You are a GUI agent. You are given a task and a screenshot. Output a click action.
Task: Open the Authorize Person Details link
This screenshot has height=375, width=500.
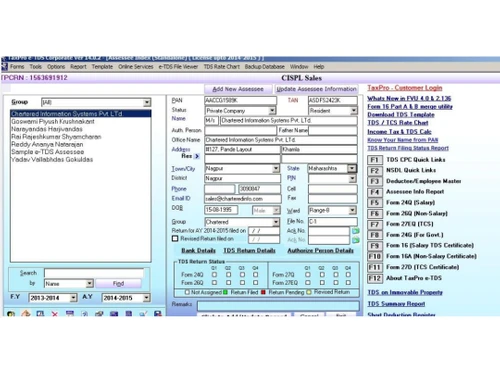coord(320,250)
